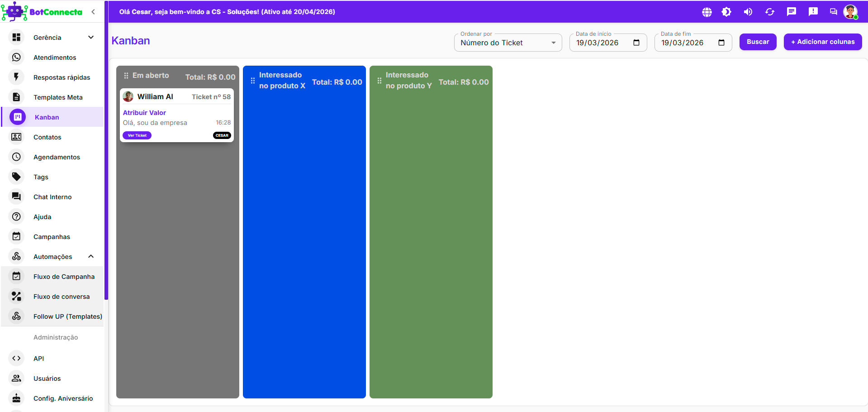Toggle dark mode brightness icon
Screen dimensions: 868x412
coord(726,12)
